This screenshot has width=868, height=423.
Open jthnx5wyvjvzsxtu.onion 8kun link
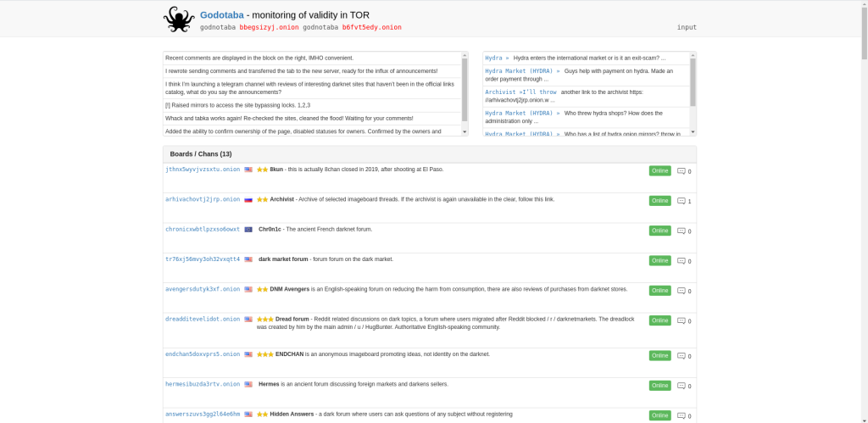203,170
